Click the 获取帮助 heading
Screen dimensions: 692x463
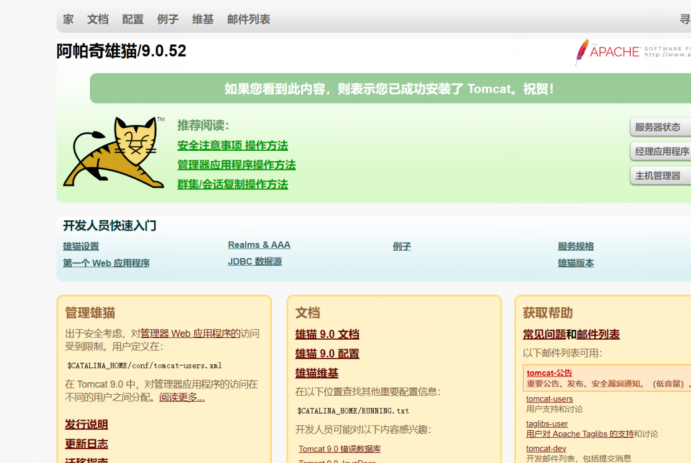548,312
